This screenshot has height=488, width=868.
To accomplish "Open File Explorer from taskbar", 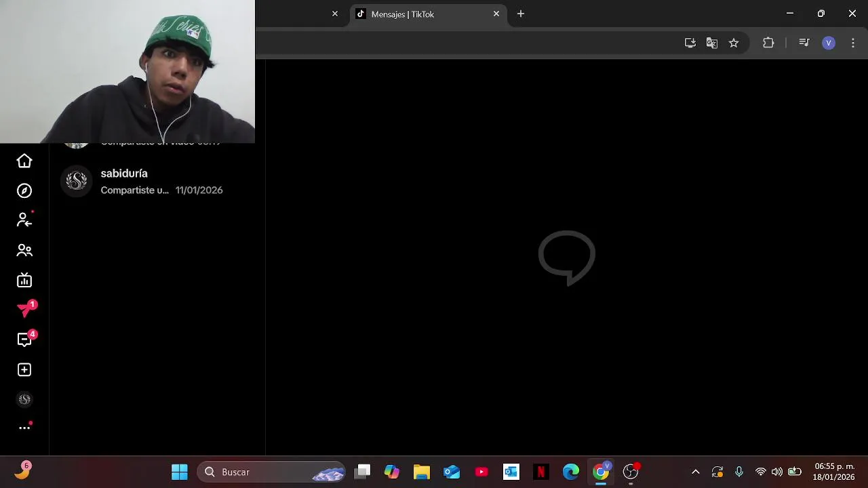I will 422,472.
